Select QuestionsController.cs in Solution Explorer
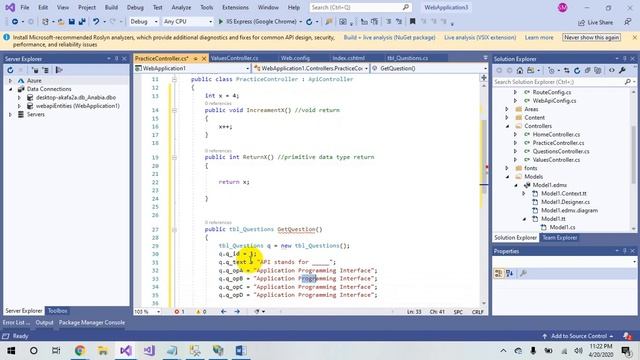Screen dimensions: 640x360 point(560,151)
